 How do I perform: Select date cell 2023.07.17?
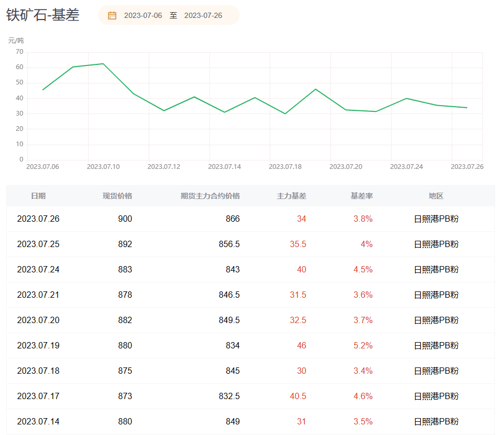pyautogui.click(x=38, y=396)
